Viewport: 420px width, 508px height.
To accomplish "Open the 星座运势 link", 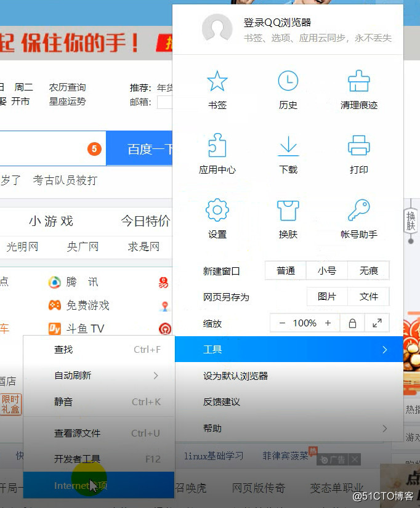I will coord(67,102).
